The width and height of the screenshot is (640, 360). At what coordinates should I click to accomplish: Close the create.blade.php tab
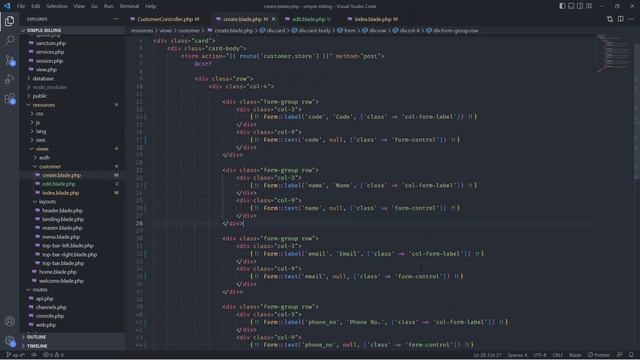(x=273, y=19)
